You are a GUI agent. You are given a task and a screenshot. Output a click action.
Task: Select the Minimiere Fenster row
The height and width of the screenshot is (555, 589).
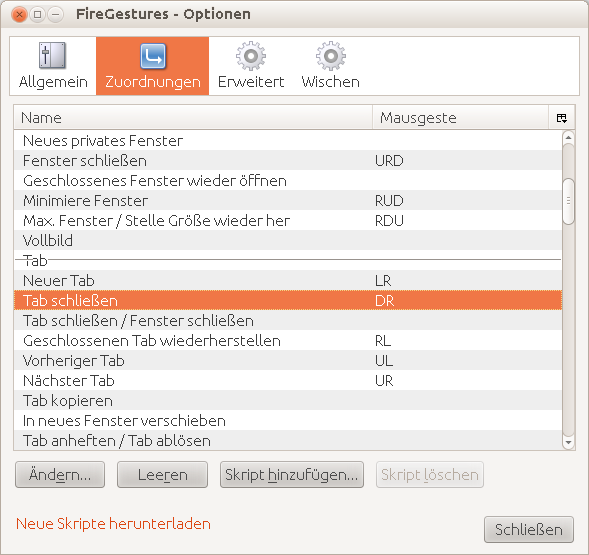[x=288, y=200]
